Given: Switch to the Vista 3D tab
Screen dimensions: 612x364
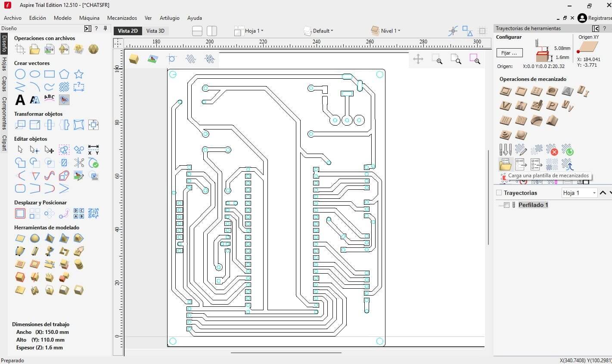Looking at the screenshot, I should point(155,31).
